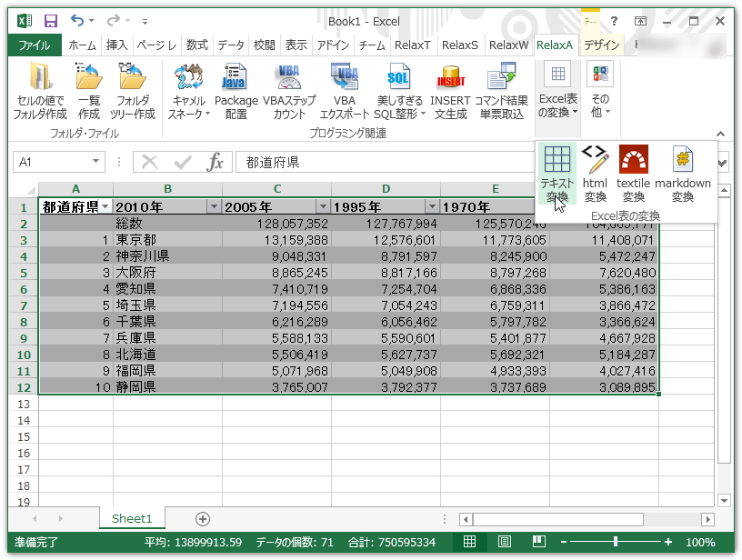Screen dimensions: 742x560
Task: Add a new sheet with the plus button
Action: click(x=202, y=518)
